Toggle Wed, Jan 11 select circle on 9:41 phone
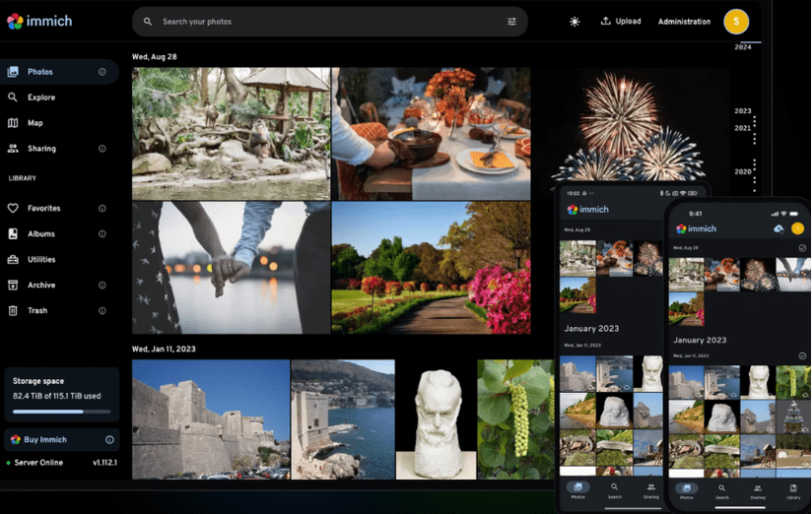 click(802, 356)
